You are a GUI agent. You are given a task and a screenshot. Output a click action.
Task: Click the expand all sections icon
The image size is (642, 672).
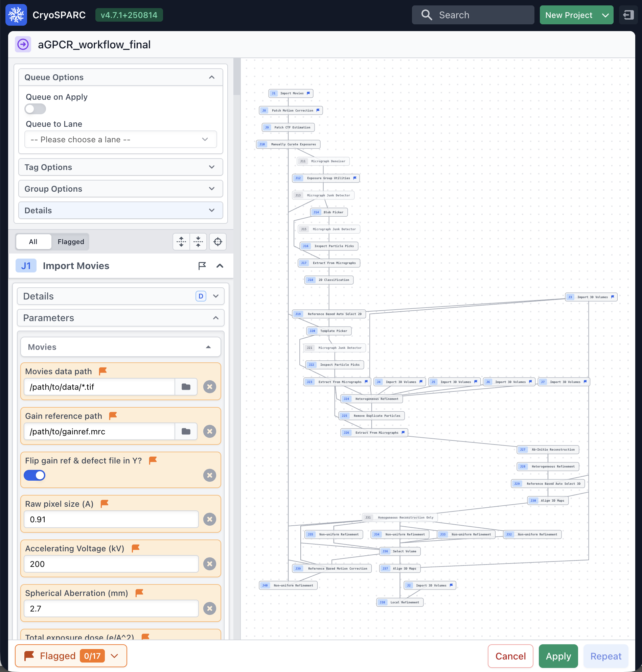pyautogui.click(x=181, y=242)
